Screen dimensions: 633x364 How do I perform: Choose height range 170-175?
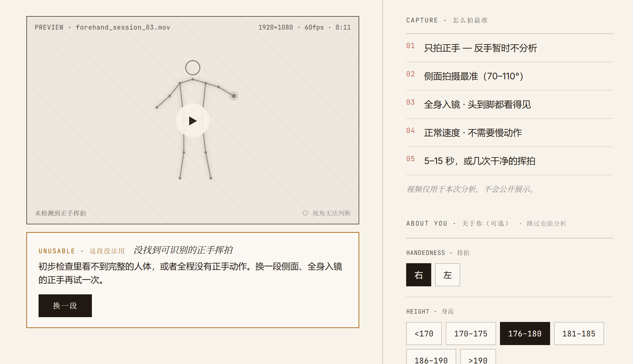click(471, 334)
